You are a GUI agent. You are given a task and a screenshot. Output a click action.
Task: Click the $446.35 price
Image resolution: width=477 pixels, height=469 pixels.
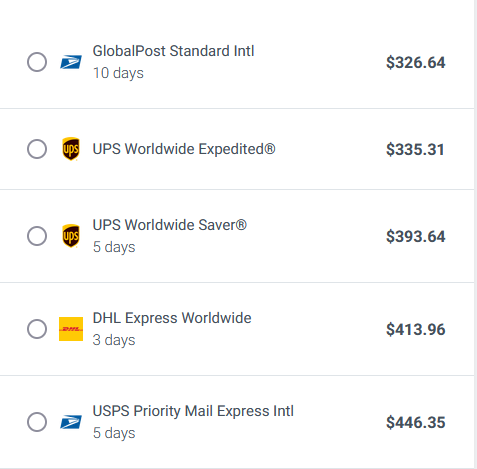(x=416, y=422)
